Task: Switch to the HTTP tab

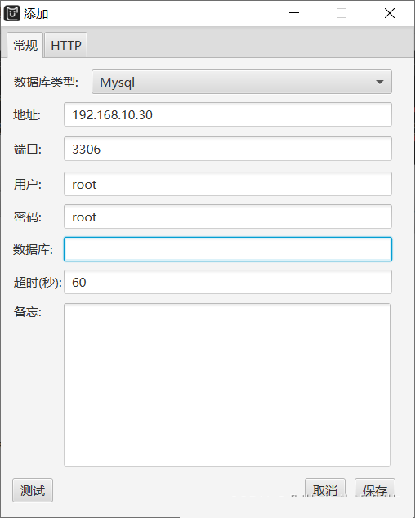Action: pos(65,45)
